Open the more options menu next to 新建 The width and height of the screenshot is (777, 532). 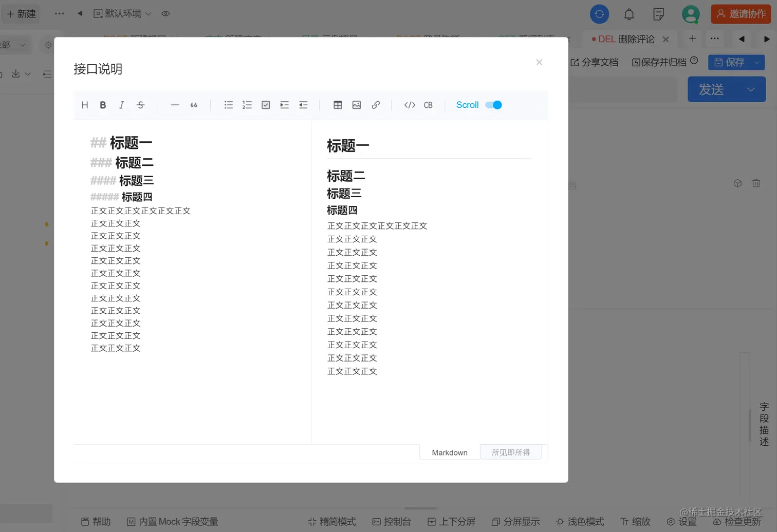pyautogui.click(x=60, y=14)
